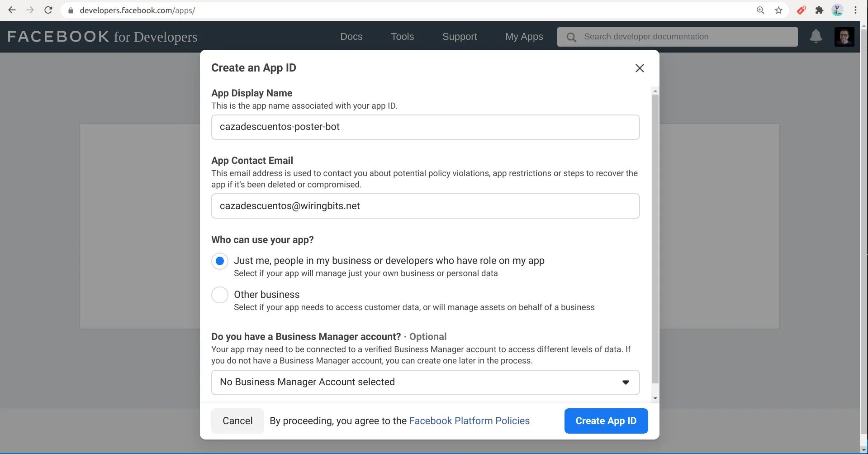The height and width of the screenshot is (454, 868).
Task: Open the extensions puzzle icon
Action: 819,10
